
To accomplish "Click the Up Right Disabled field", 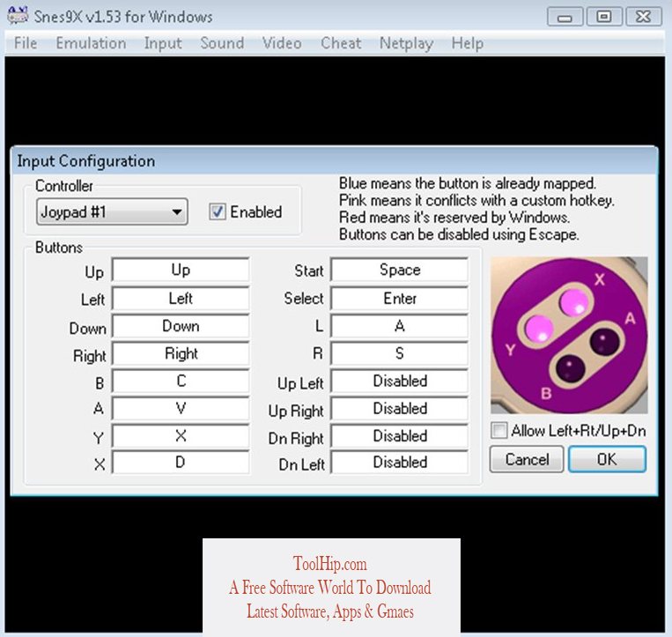I will [x=400, y=408].
